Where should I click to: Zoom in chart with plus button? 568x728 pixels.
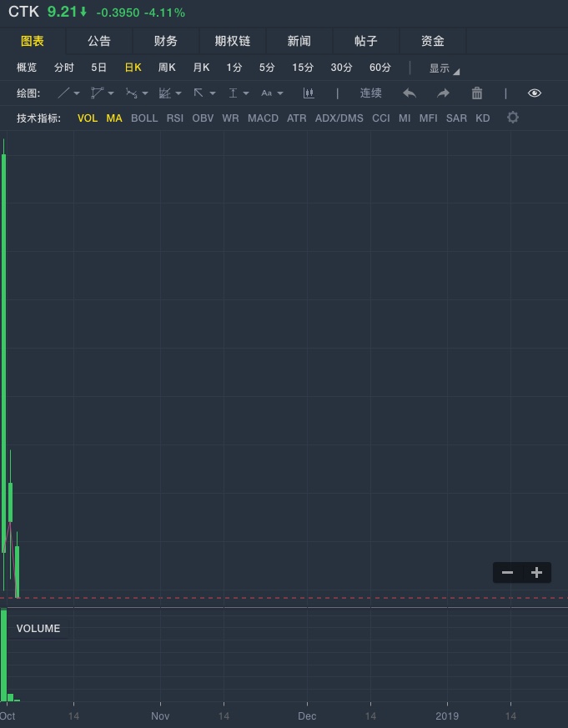coord(537,572)
